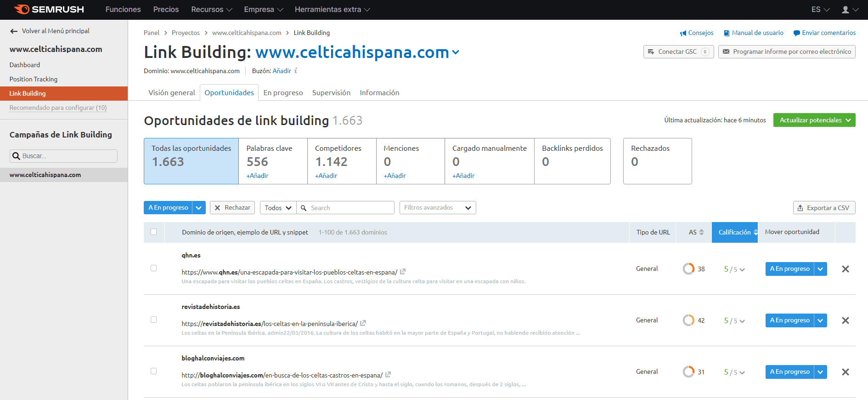Open external link icon for revistadehistoria.es URL
The height and width of the screenshot is (400, 868).
[x=363, y=323]
